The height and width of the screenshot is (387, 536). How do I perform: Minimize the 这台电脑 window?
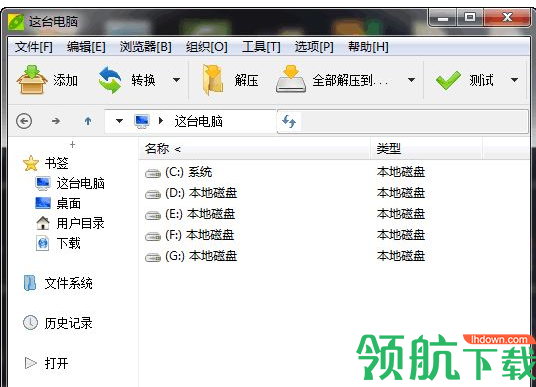(443, 18)
